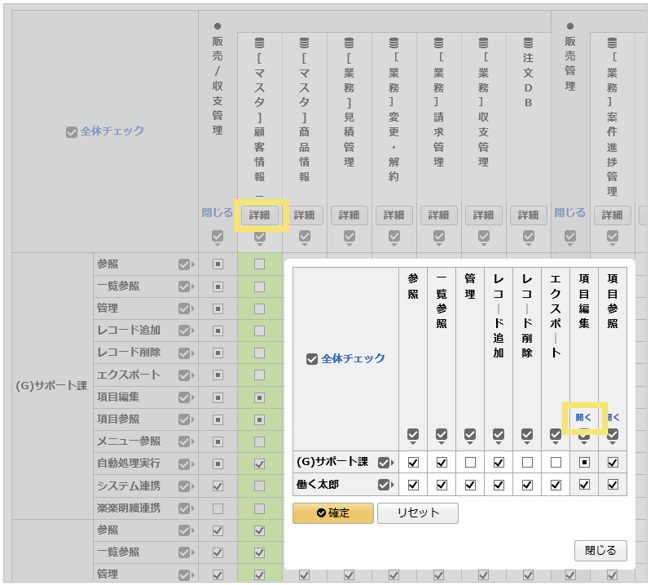
Task: Click database icon above マスタ商品情報 column
Action: 304,43
